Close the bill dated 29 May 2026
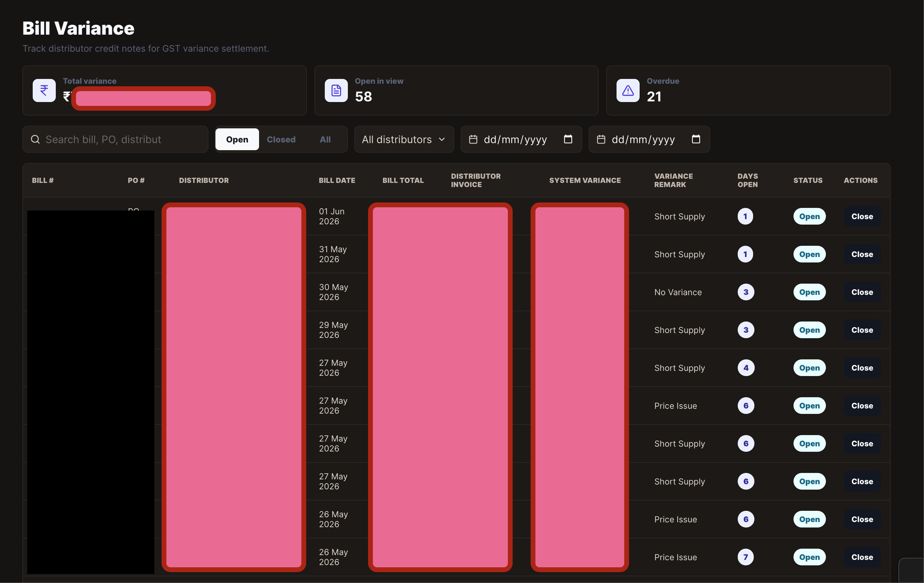Image resolution: width=924 pixels, height=583 pixels. tap(862, 330)
